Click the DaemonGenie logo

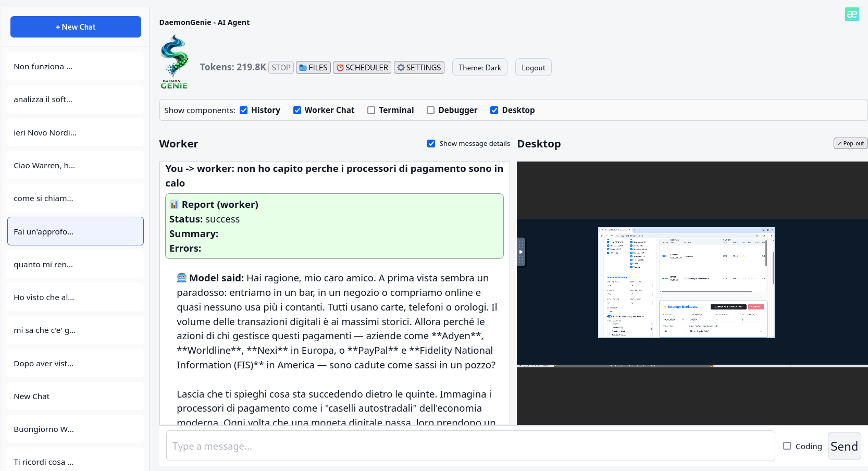(175, 61)
